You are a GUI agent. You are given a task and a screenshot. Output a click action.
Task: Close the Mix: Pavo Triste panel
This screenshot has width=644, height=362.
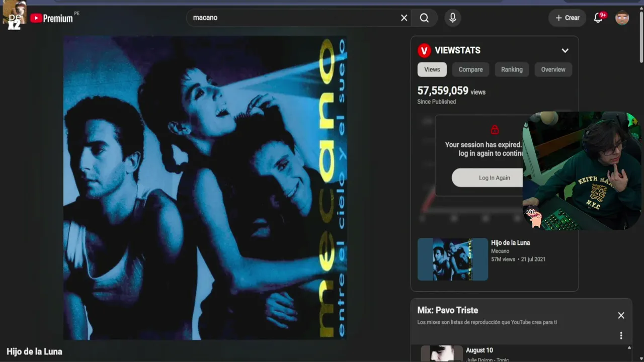coord(621,316)
